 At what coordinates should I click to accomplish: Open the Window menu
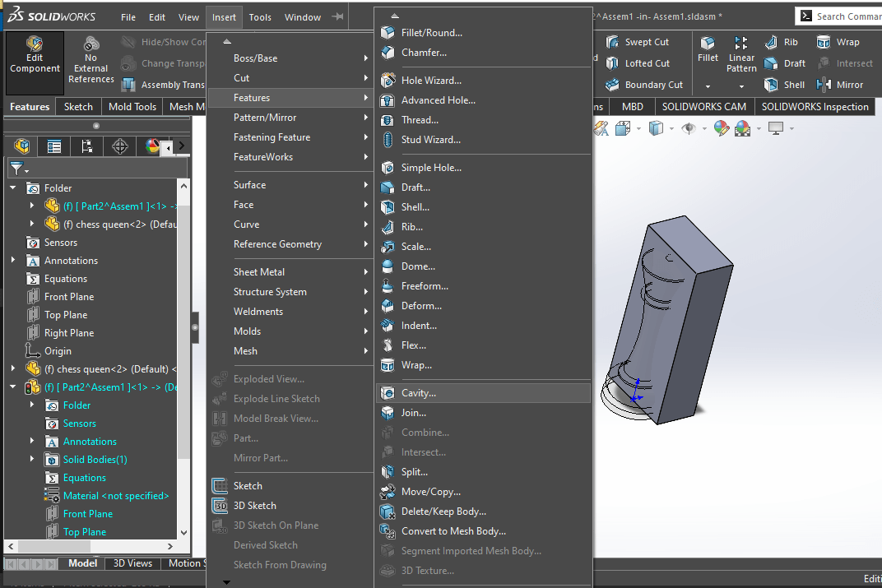click(x=303, y=17)
